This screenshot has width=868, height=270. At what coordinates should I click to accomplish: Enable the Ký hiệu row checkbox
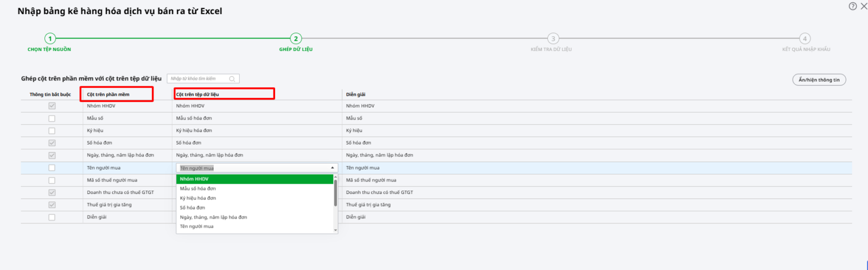tap(52, 131)
